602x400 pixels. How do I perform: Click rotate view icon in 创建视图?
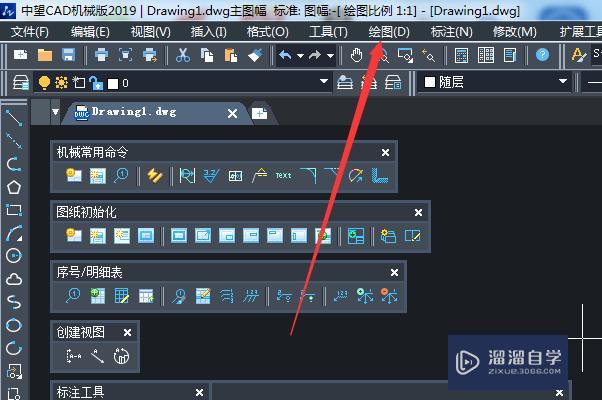click(121, 356)
